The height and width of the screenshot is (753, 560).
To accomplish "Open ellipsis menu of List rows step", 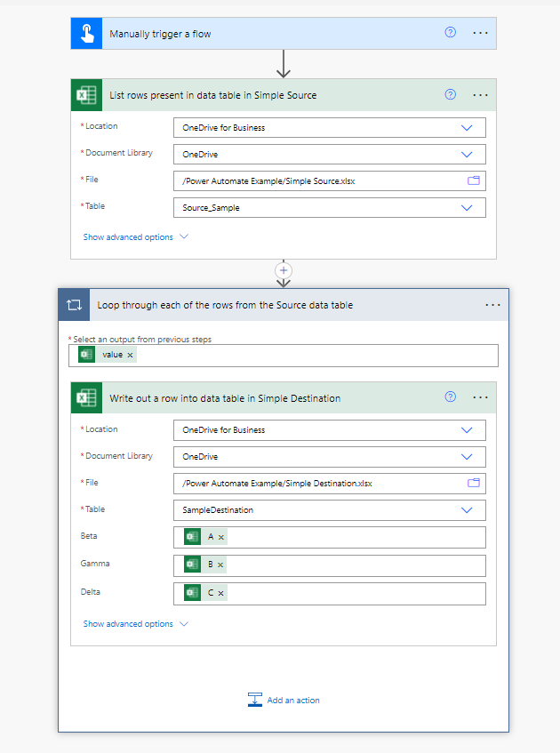I will pos(480,95).
